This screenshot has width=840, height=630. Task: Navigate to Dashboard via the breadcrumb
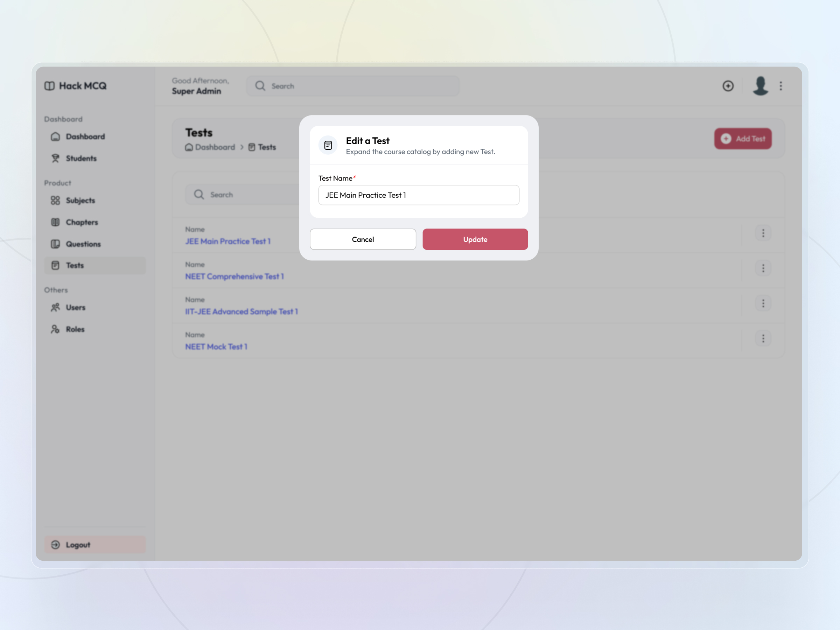(x=215, y=147)
